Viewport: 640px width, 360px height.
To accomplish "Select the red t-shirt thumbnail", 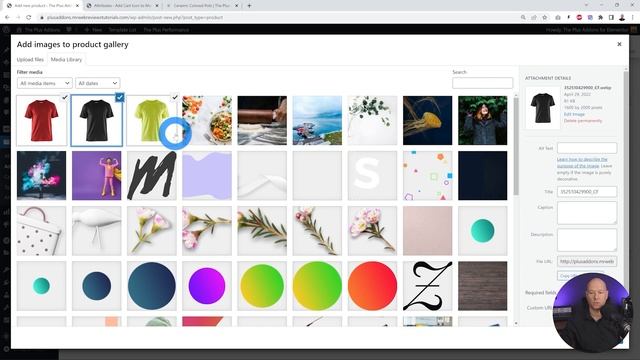I will (41, 120).
